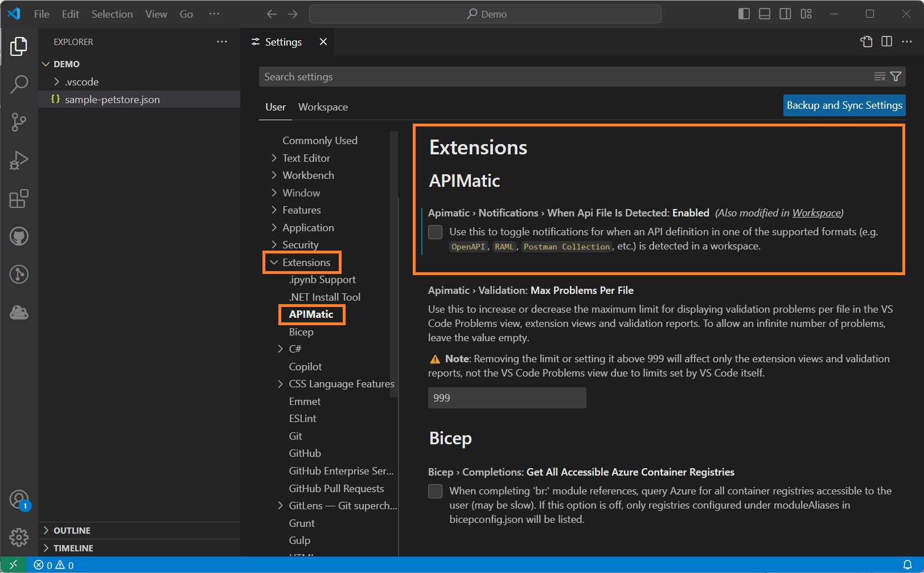Open the Accounts menu icon
Screen dimensions: 924x573
coord(19,500)
